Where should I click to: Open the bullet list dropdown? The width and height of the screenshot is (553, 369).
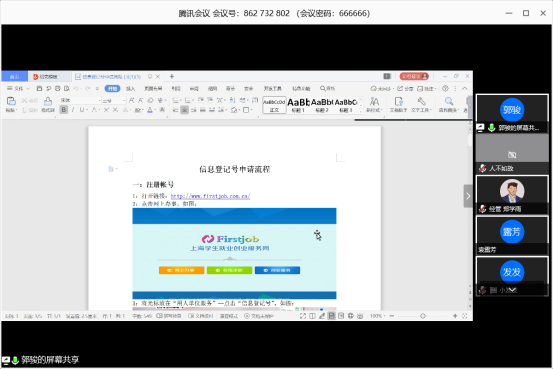pos(180,101)
